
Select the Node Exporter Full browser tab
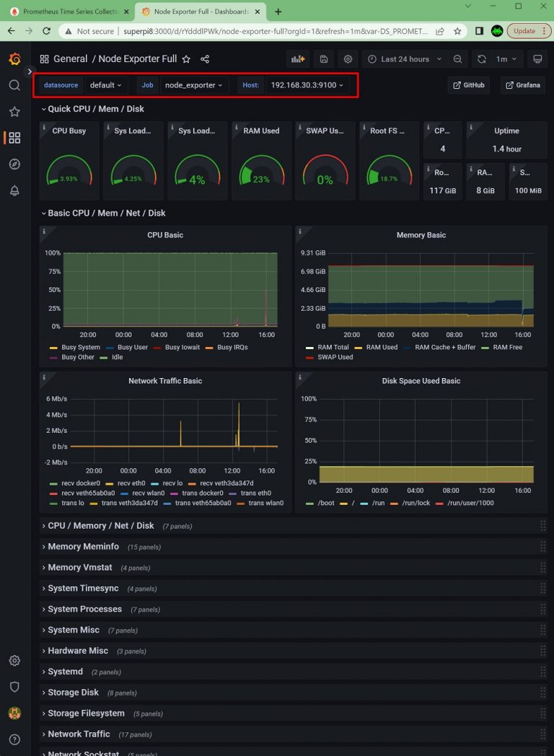201,12
